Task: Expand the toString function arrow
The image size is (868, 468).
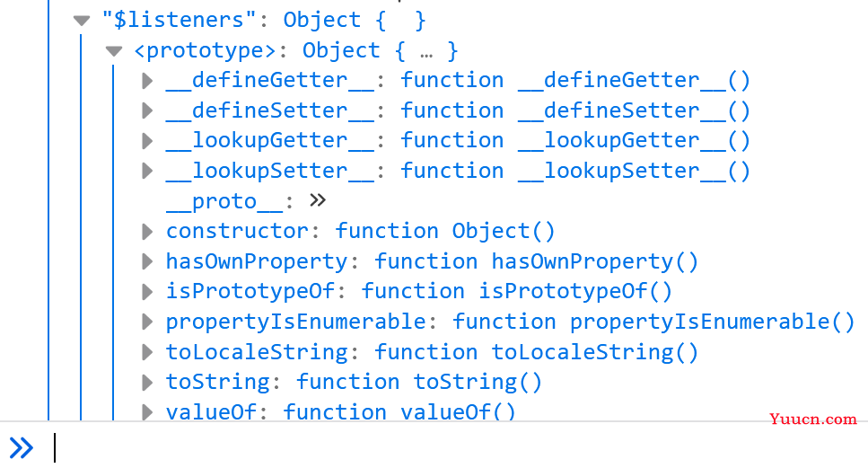Action: tap(147, 382)
